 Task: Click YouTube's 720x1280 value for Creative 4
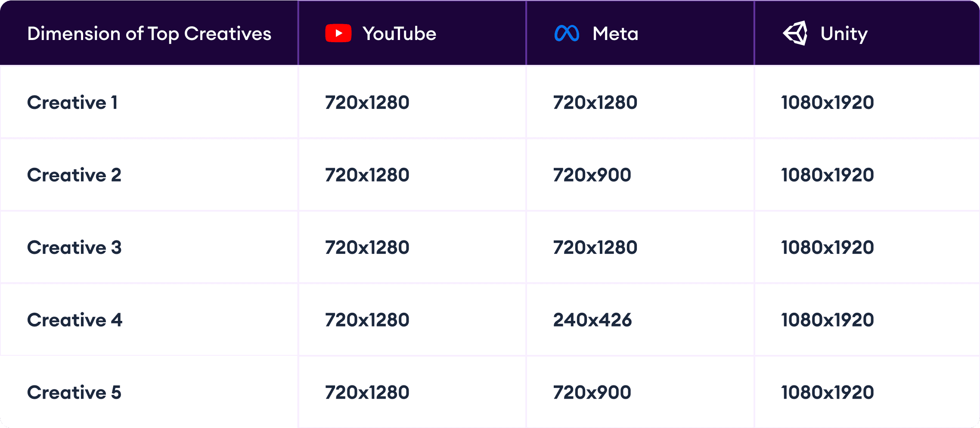click(x=367, y=320)
